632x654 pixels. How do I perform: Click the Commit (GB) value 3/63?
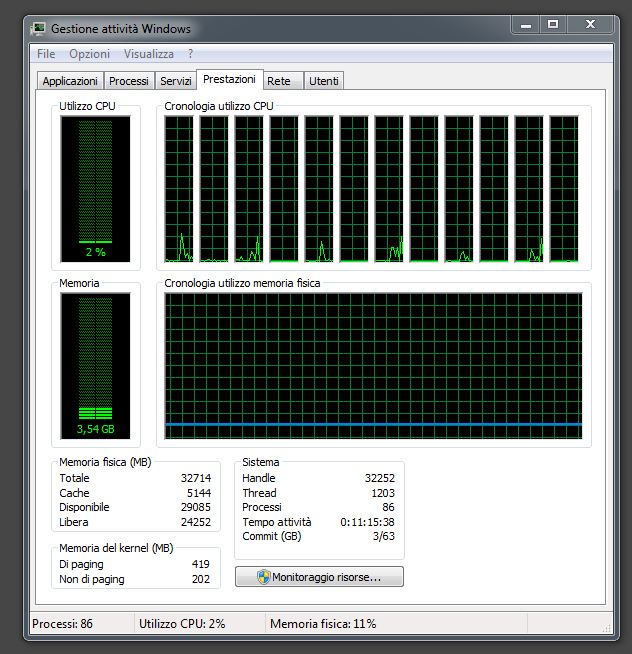coord(383,536)
